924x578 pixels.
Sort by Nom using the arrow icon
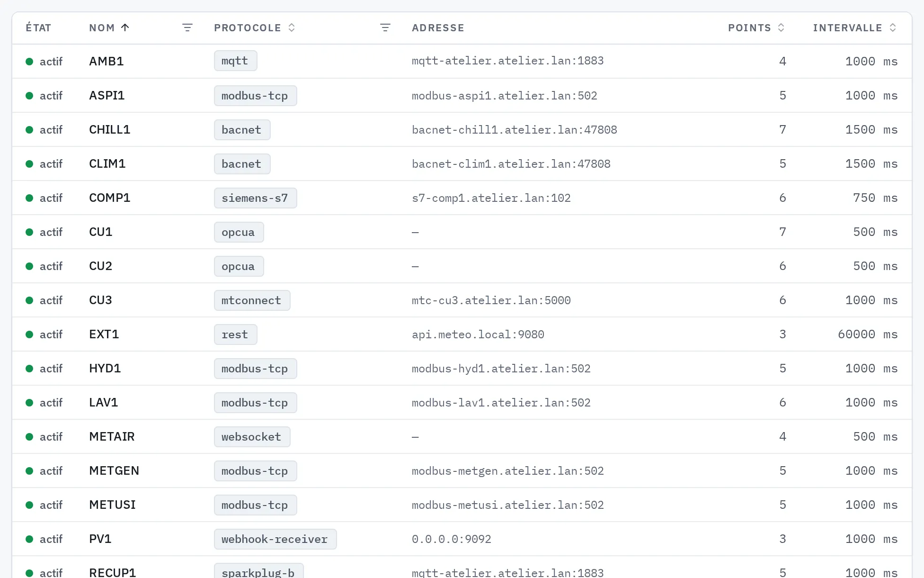click(125, 27)
